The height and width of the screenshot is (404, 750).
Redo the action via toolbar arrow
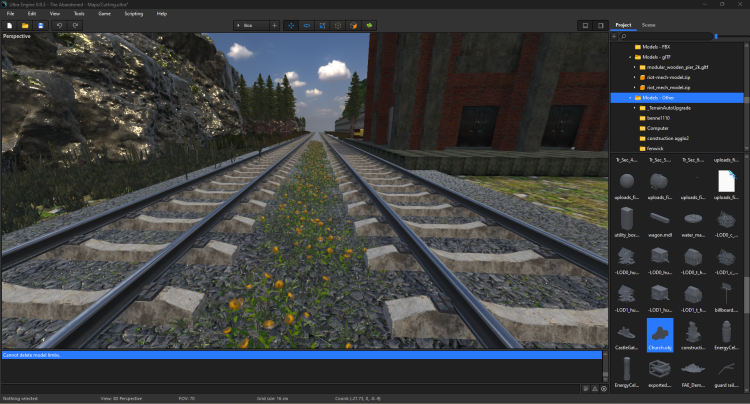[x=75, y=25]
